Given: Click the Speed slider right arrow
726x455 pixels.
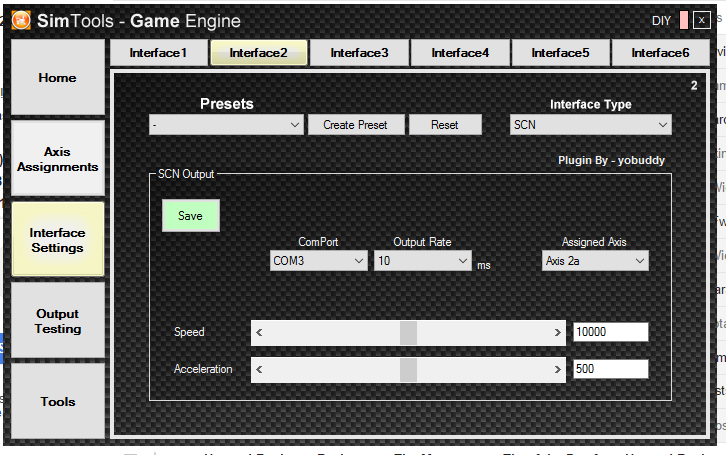Looking at the screenshot, I should (557, 332).
